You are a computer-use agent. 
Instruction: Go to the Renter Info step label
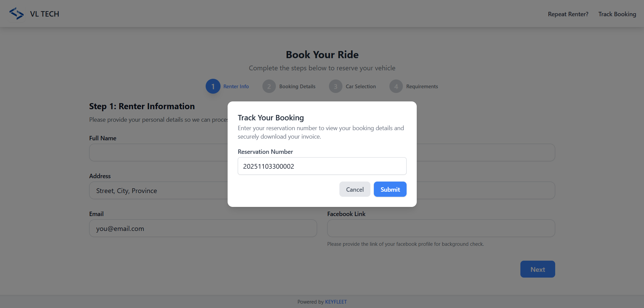pyautogui.click(x=236, y=87)
